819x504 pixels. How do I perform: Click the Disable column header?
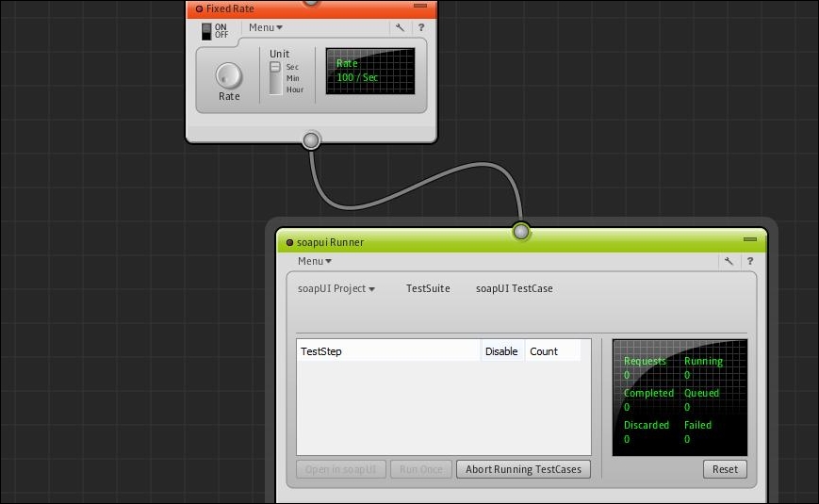(x=501, y=351)
